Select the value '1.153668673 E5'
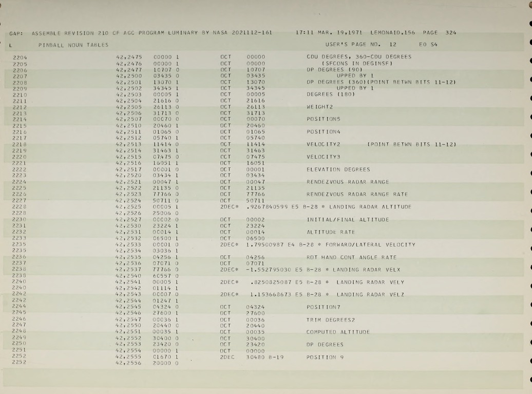This screenshot has width=532, height=394. pyautogui.click(x=276, y=294)
